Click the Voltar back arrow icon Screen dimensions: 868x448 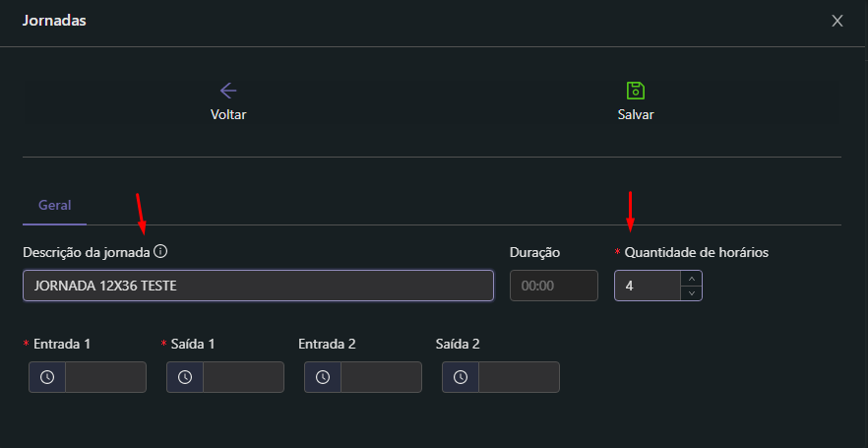[228, 91]
